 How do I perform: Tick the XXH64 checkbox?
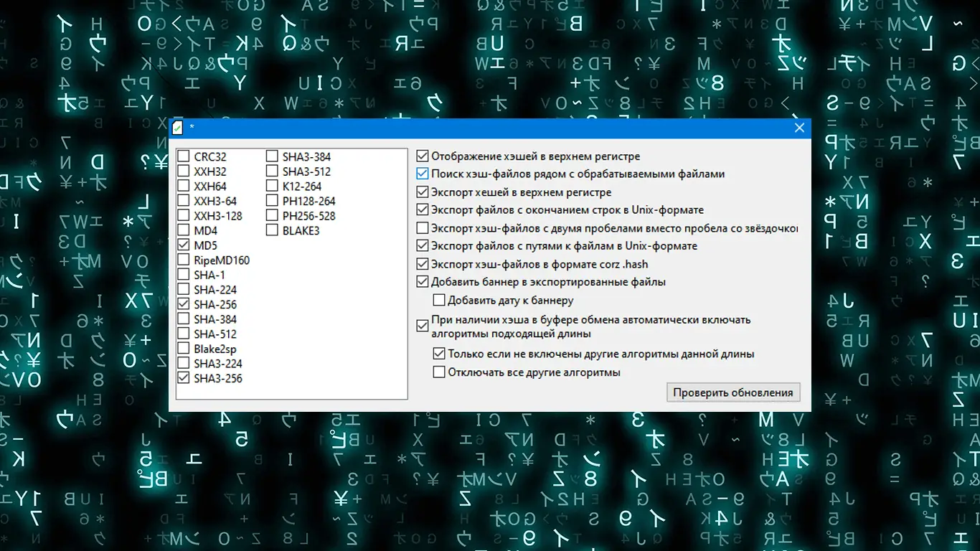pos(184,187)
